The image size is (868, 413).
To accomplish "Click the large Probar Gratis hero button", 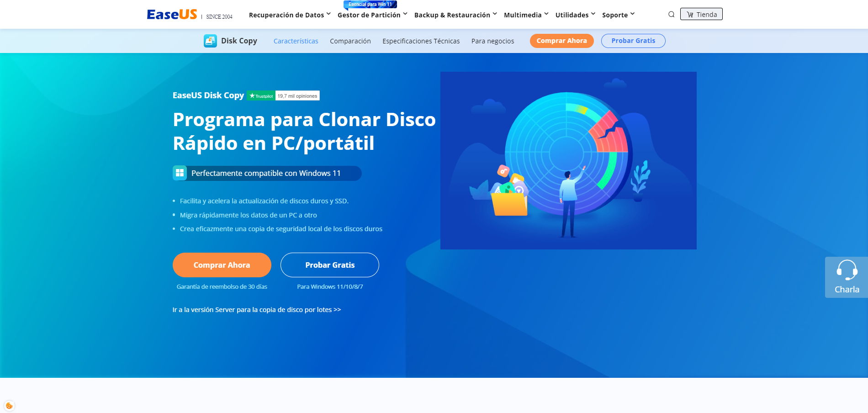I will pyautogui.click(x=330, y=265).
